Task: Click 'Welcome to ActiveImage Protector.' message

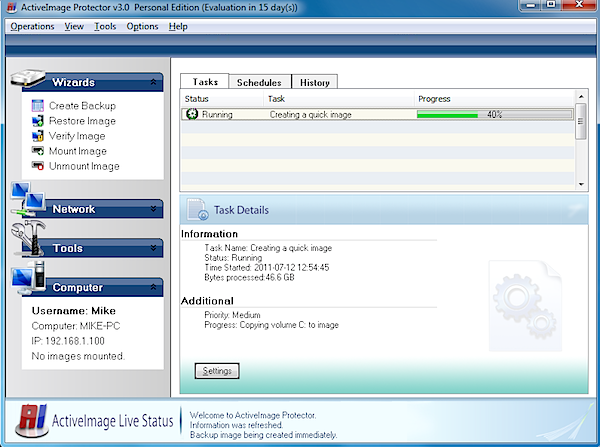Action: pyautogui.click(x=253, y=415)
